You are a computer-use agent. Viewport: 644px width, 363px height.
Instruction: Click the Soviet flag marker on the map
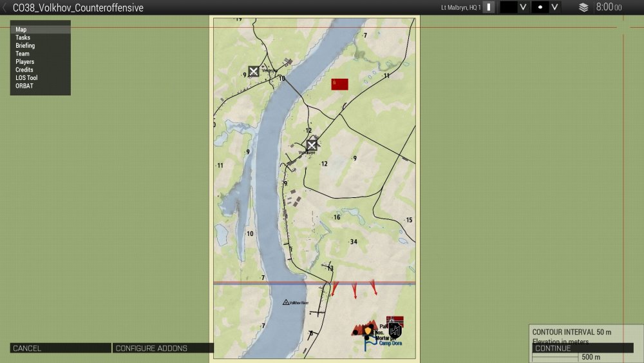(339, 84)
